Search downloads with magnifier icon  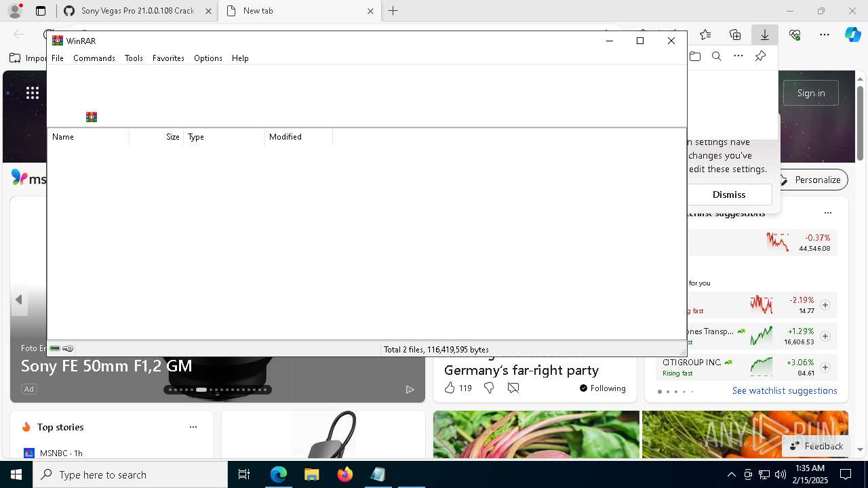click(x=717, y=56)
